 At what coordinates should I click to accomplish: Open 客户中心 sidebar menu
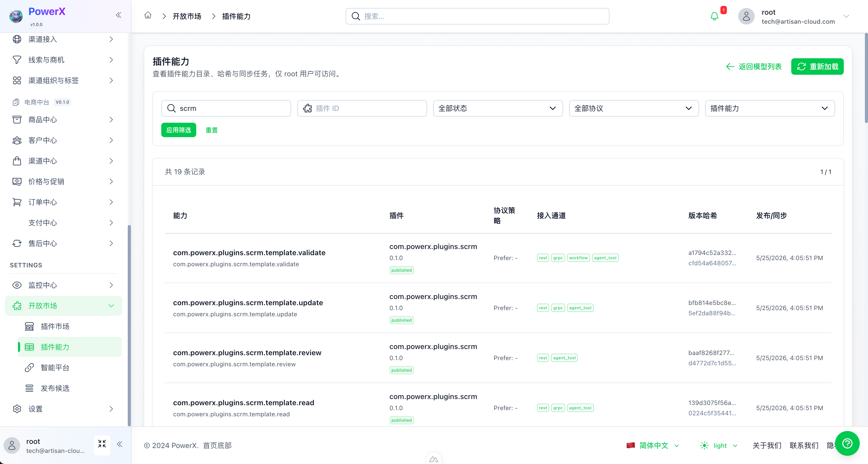coord(63,140)
